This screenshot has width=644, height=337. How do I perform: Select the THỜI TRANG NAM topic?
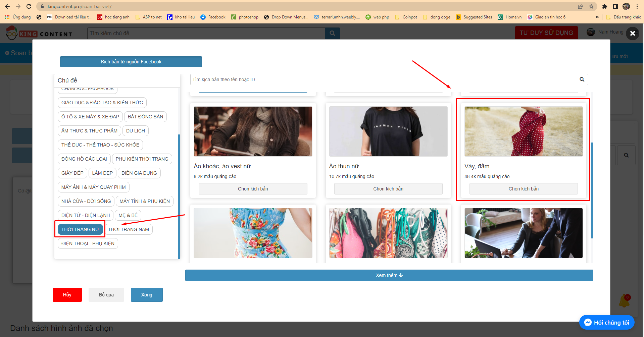129,229
